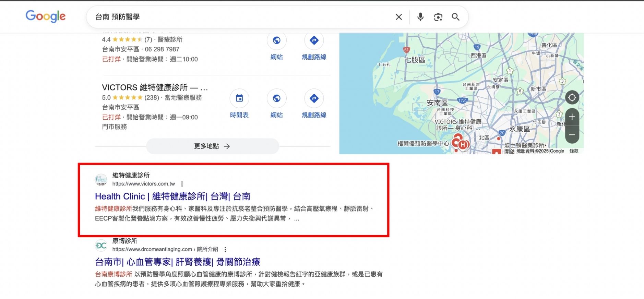
Task: Open more options for victors.com.tw result
Action: tap(182, 184)
